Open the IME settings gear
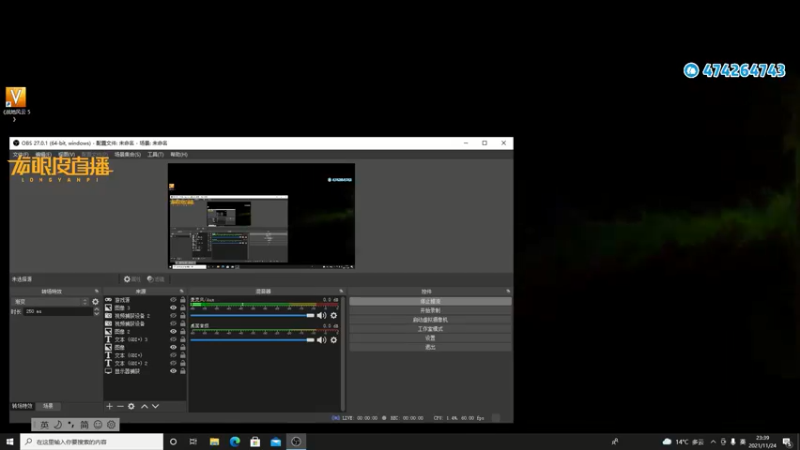Screen dimensions: 800x450 tap(111, 424)
